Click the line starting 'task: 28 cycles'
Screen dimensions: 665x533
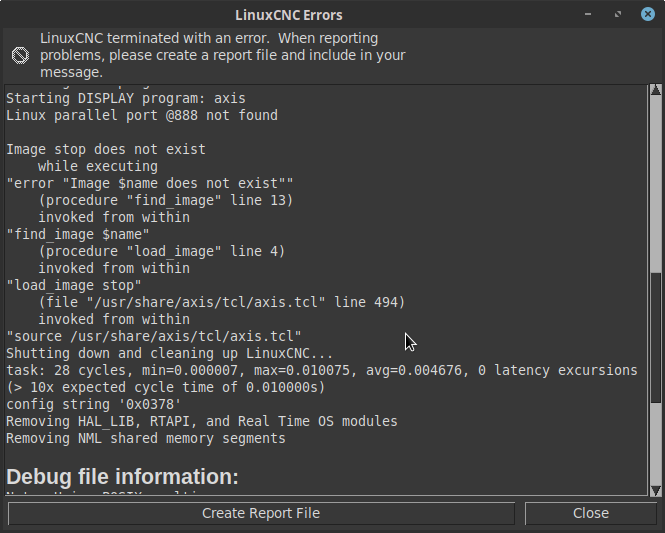(x=322, y=370)
